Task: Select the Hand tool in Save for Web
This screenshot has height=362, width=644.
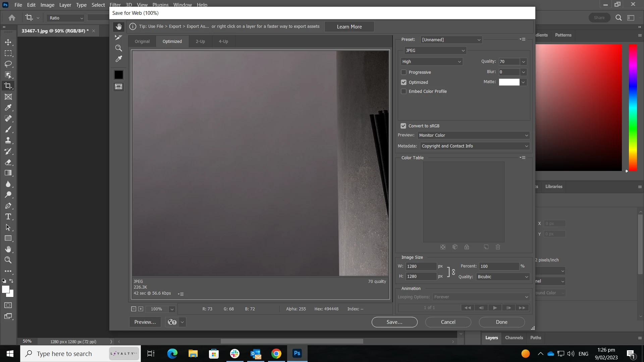Action: (x=119, y=27)
